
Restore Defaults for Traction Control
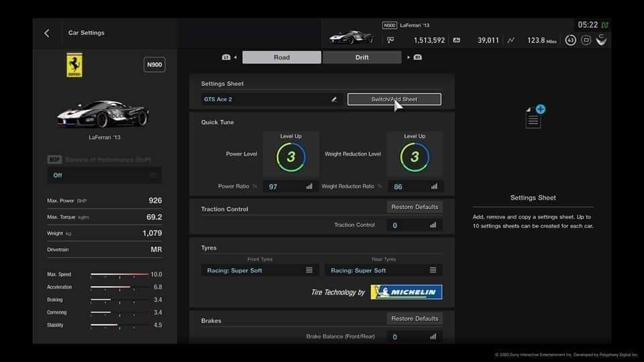(415, 207)
